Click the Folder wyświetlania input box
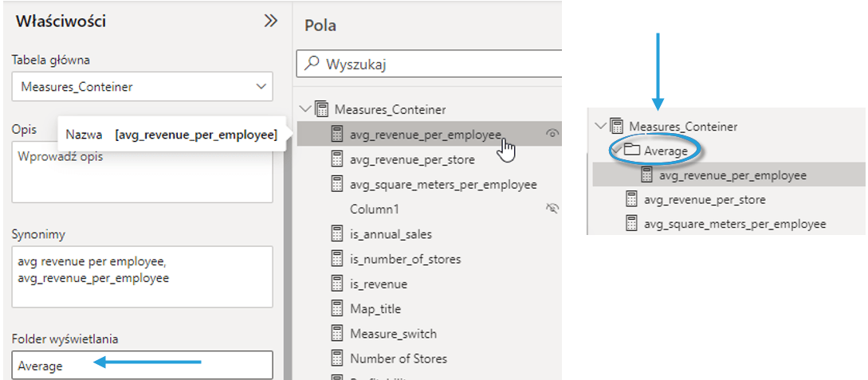Viewport: 868px width, 380px height. point(143,366)
